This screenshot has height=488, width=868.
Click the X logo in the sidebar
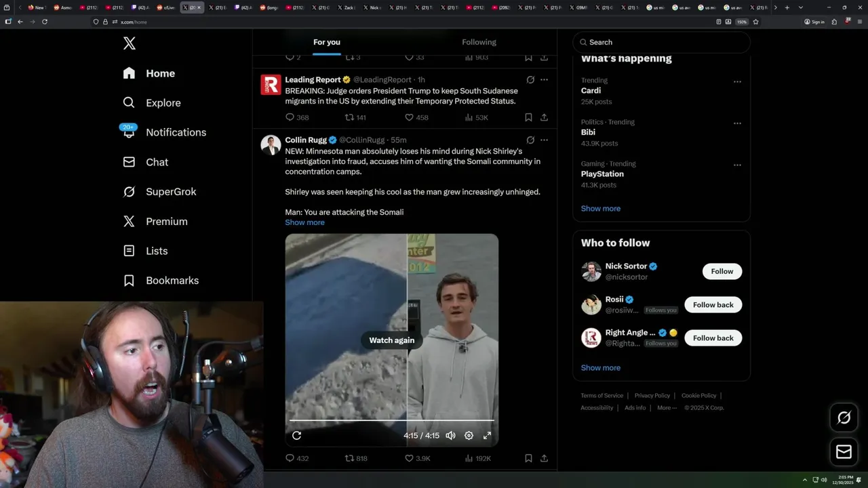(x=130, y=43)
